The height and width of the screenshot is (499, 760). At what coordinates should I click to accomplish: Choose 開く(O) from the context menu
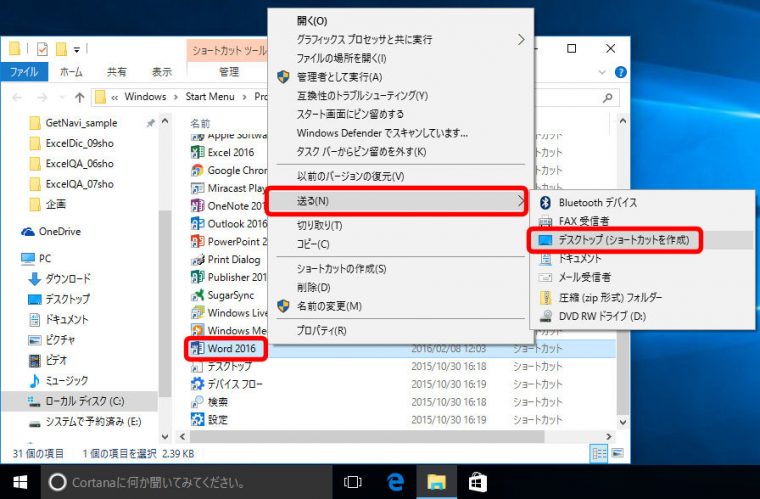pos(401,21)
